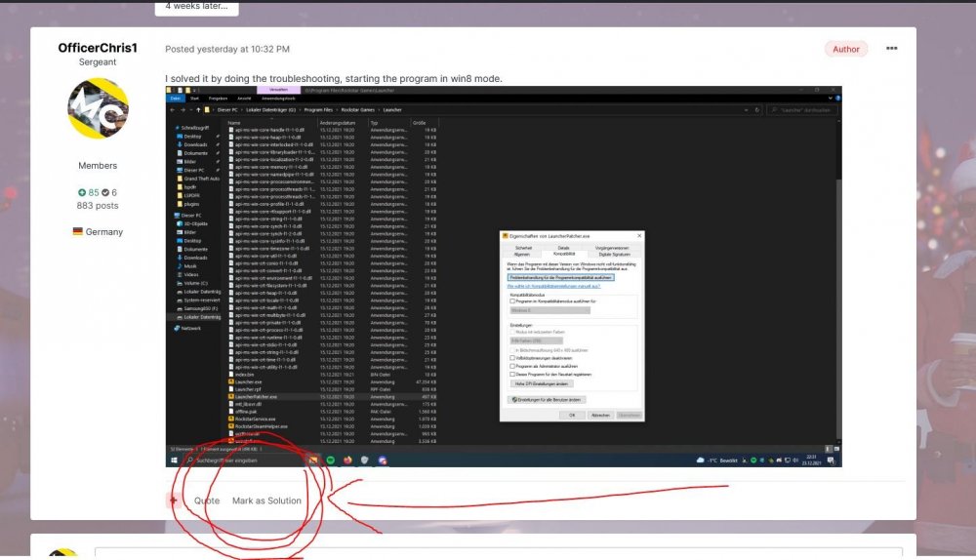Image resolution: width=976 pixels, height=560 pixels.
Task: Click the Windows Start icon in pictured taskbar
Action: point(175,460)
